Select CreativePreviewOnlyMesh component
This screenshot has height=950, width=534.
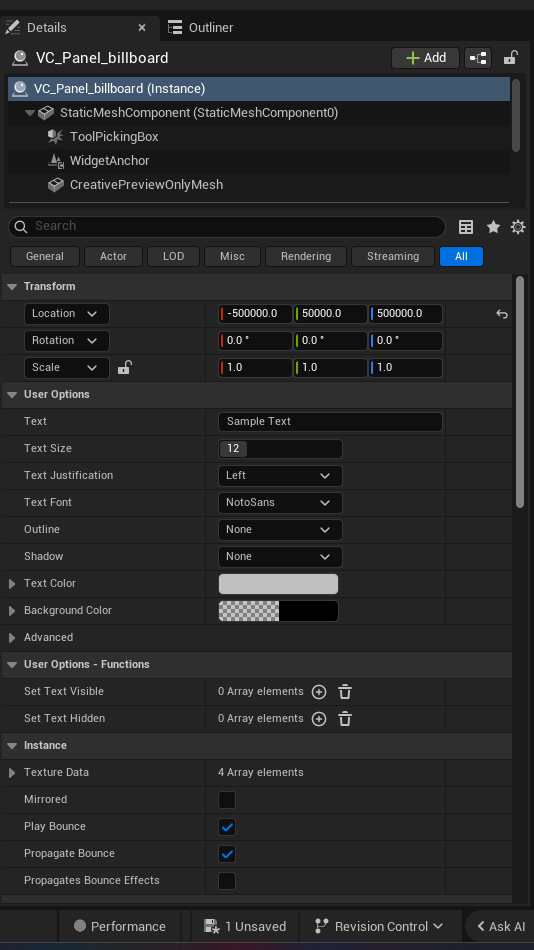point(146,185)
